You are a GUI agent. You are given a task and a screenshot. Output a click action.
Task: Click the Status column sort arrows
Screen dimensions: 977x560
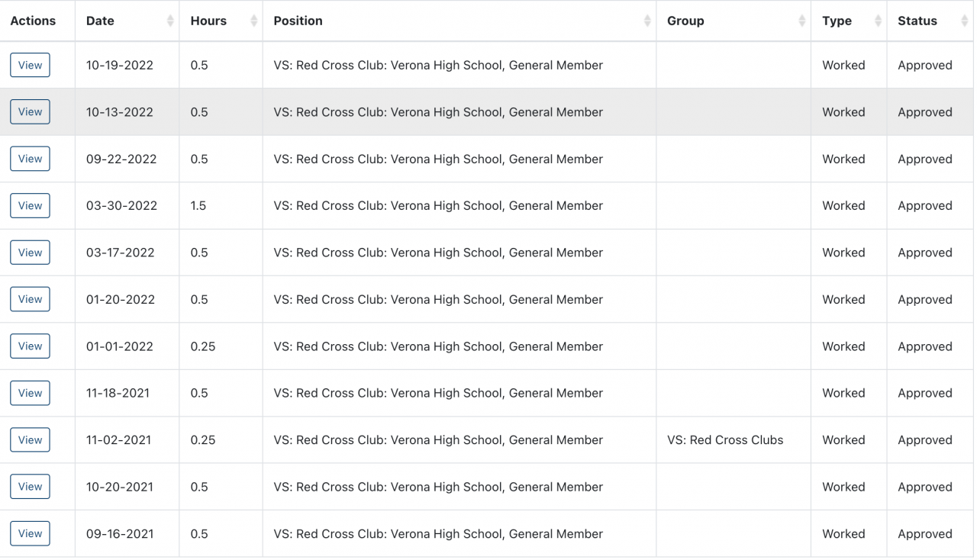[x=964, y=21]
